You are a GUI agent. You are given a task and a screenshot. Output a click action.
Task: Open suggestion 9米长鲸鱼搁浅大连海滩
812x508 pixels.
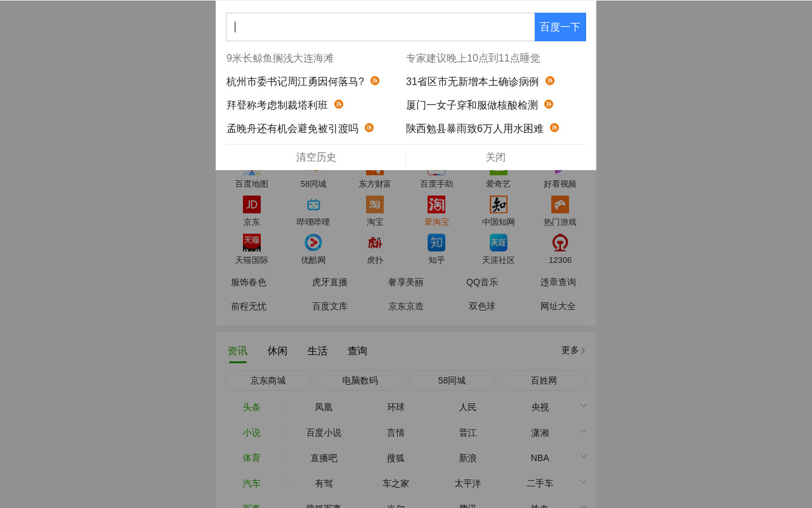(x=280, y=58)
